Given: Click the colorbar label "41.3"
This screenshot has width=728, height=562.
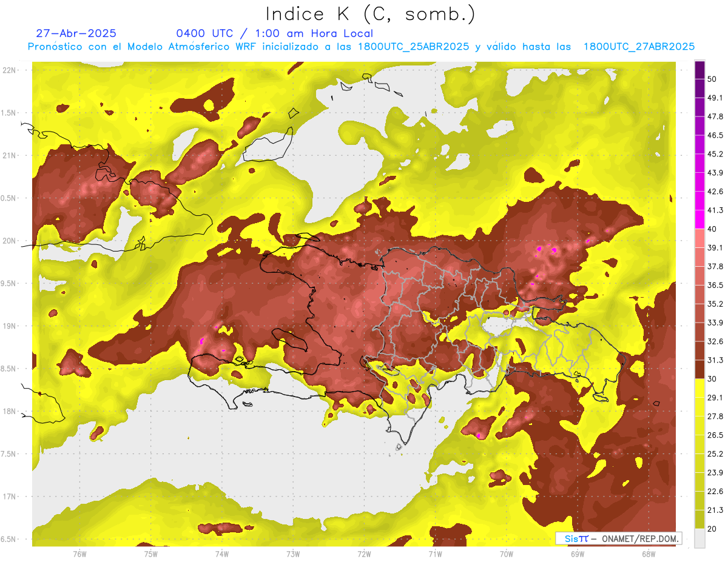Looking at the screenshot, I should (x=715, y=210).
